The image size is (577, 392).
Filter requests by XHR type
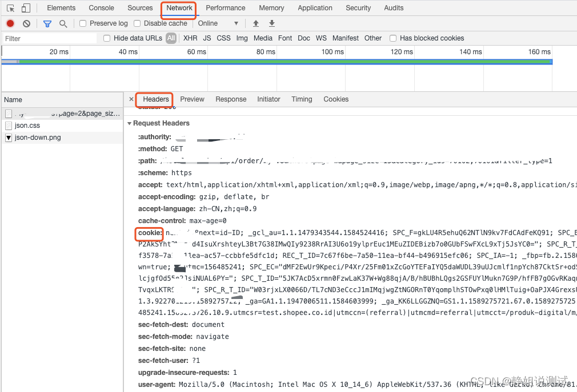(x=190, y=38)
